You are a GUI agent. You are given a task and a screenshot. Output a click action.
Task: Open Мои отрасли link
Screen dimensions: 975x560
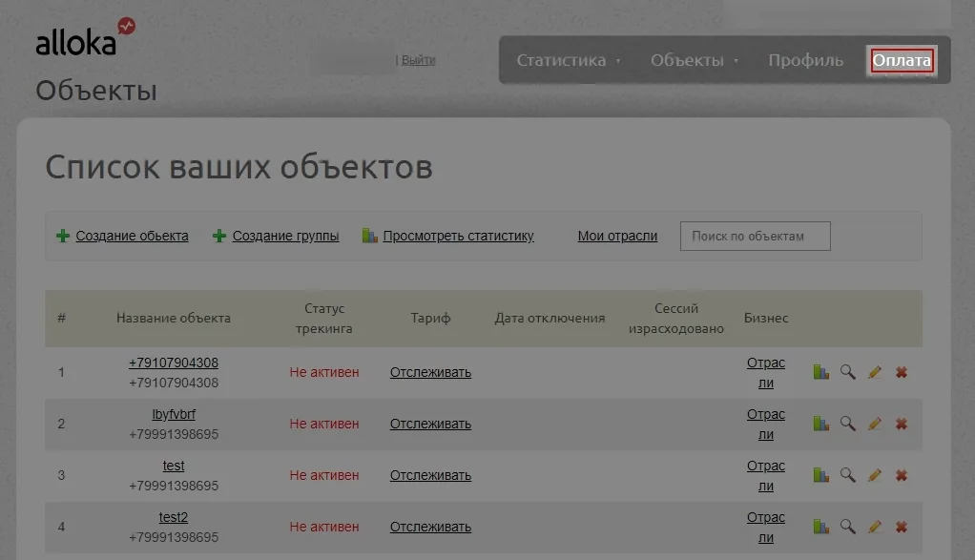pyautogui.click(x=617, y=237)
